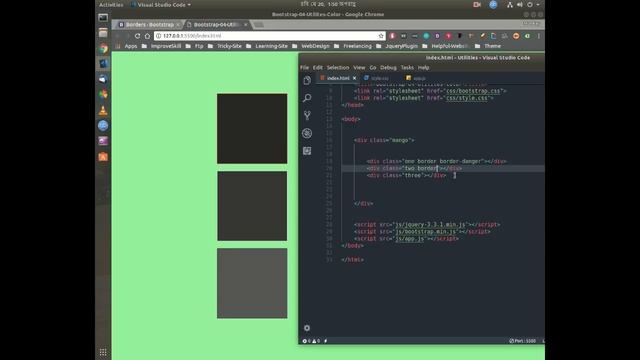This screenshot has height=360, width=640.
Task: Open the Debug menu in VS Code
Action: coord(388,67)
